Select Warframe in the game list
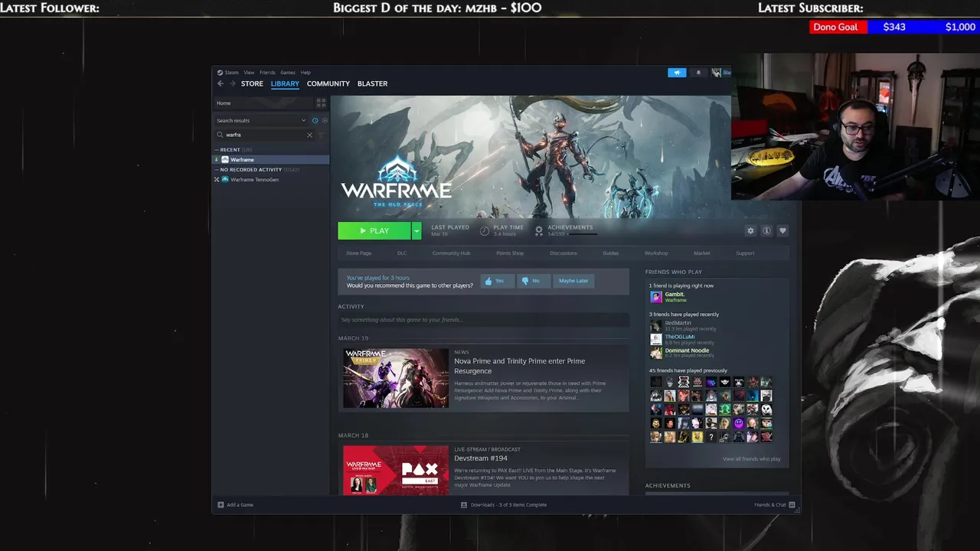The image size is (980, 551). (x=271, y=159)
